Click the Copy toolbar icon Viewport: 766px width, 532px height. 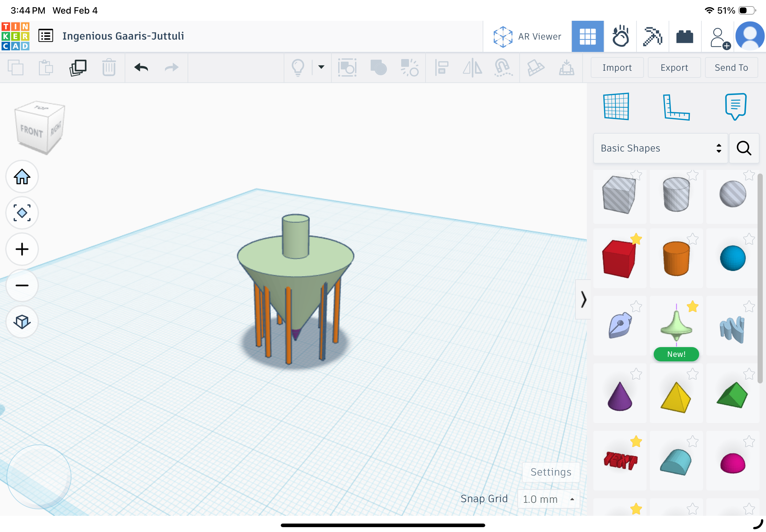(x=15, y=68)
